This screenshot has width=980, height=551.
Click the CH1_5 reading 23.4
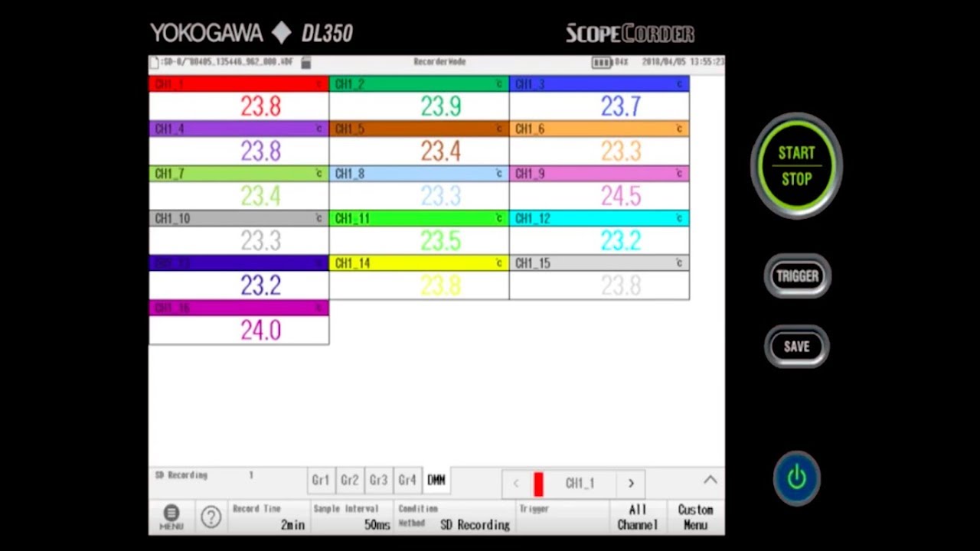point(441,152)
